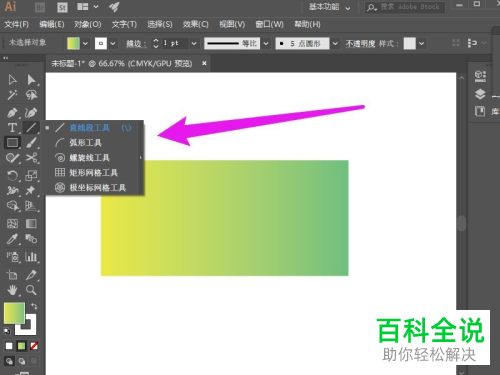Open the 编辑(E) menu
The height and width of the screenshot is (375, 500).
tap(52, 24)
